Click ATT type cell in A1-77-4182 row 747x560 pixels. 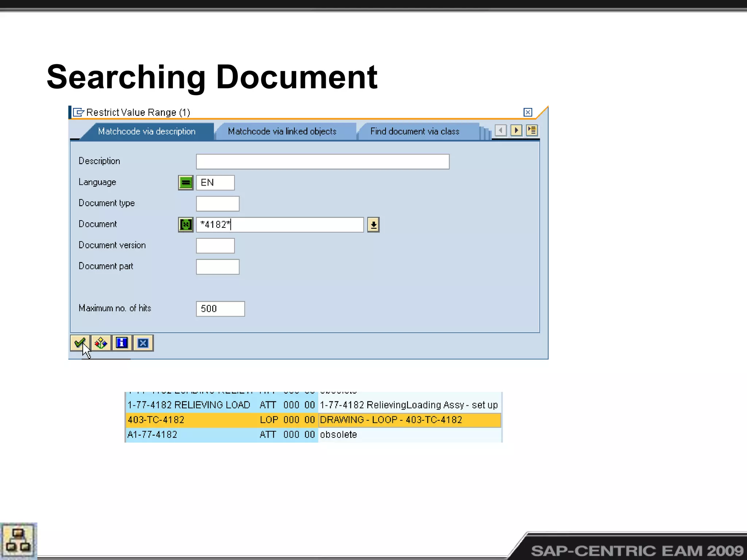click(x=268, y=435)
